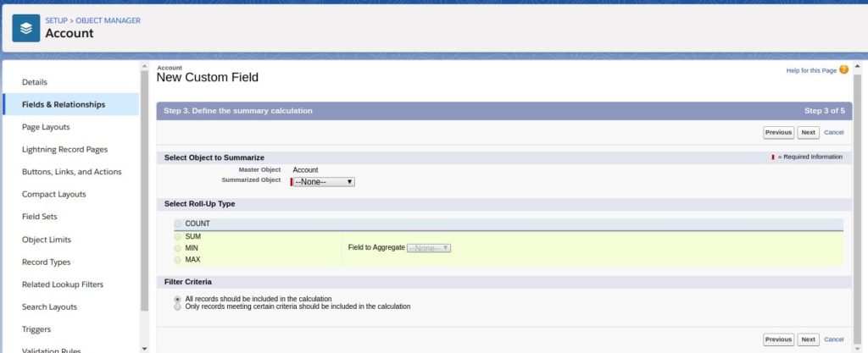Click the top Previous button

778,133
